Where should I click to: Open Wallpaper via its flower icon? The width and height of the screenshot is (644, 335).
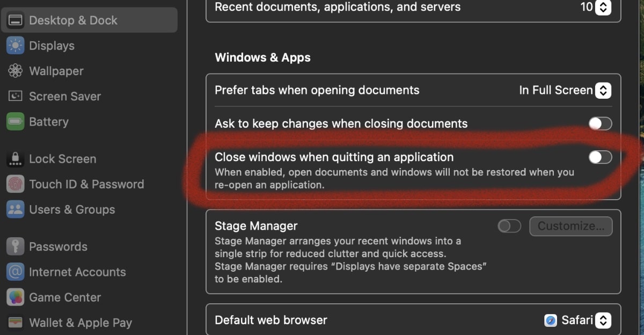tap(15, 71)
